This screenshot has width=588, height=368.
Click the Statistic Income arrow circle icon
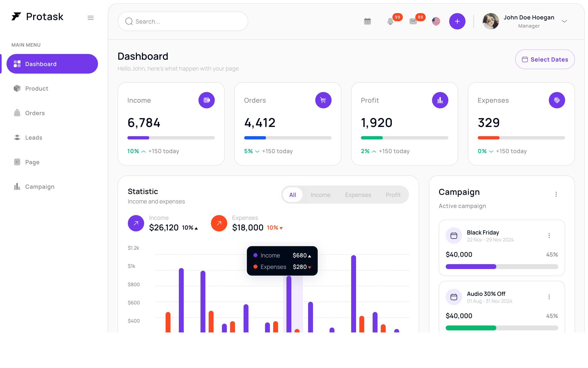click(x=136, y=223)
